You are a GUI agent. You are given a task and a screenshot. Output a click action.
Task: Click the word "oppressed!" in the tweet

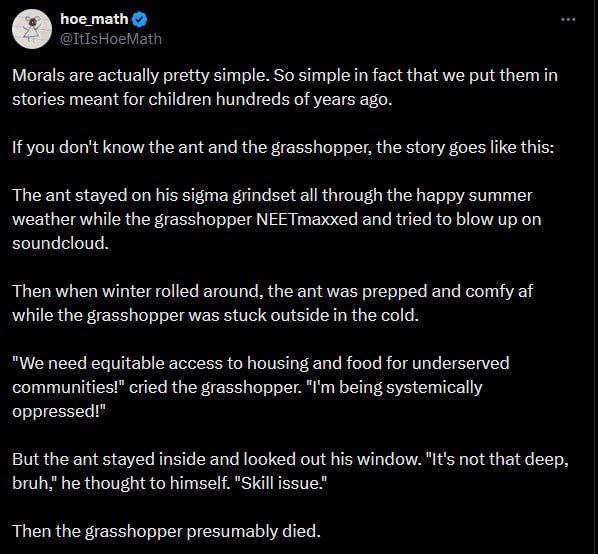pos(59,412)
